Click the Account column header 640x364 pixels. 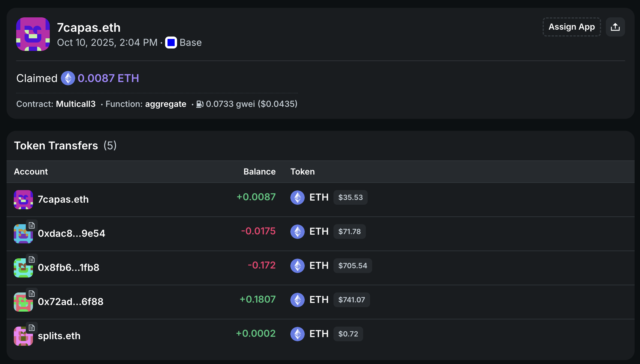click(x=31, y=172)
